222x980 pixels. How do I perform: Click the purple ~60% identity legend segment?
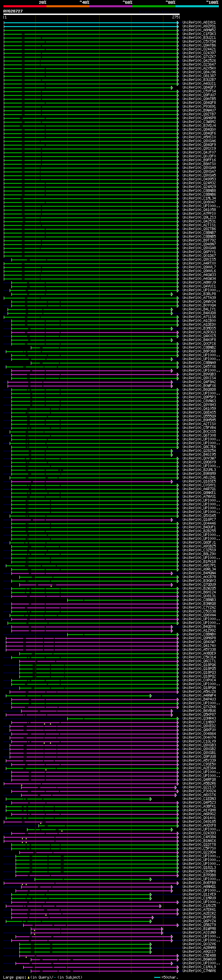111,6
